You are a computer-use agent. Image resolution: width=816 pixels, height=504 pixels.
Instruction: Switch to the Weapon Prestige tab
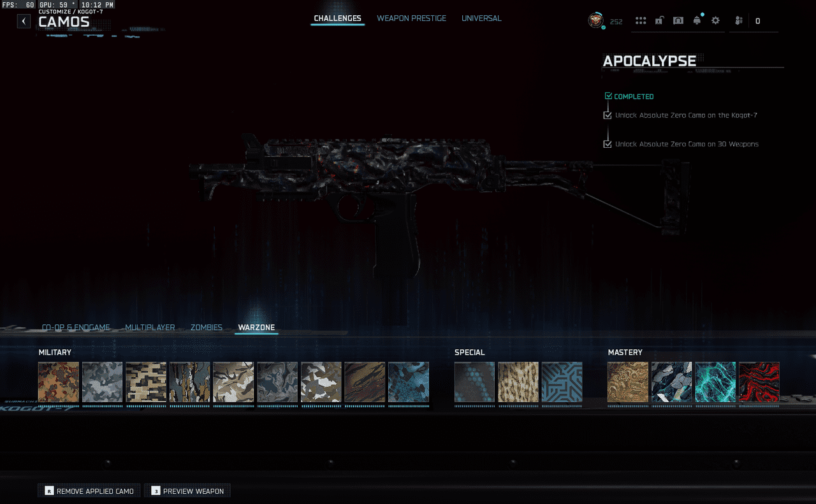[411, 18]
